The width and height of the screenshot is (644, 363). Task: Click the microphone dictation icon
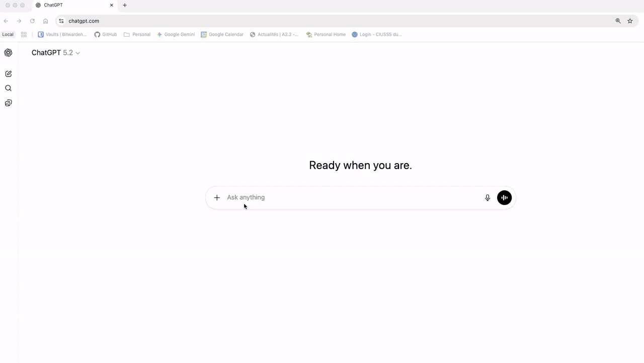487,198
